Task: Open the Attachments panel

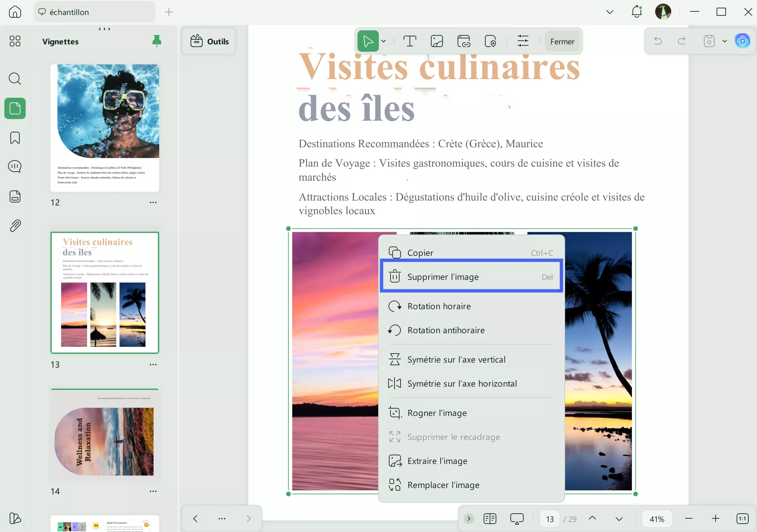Action: (x=15, y=225)
